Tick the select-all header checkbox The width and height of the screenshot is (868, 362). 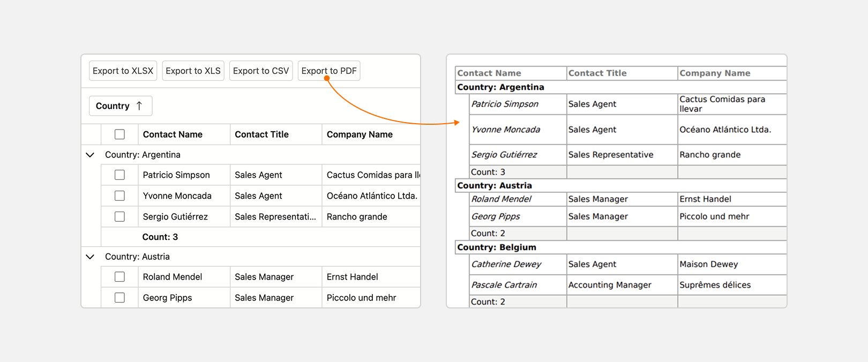pyautogui.click(x=119, y=134)
